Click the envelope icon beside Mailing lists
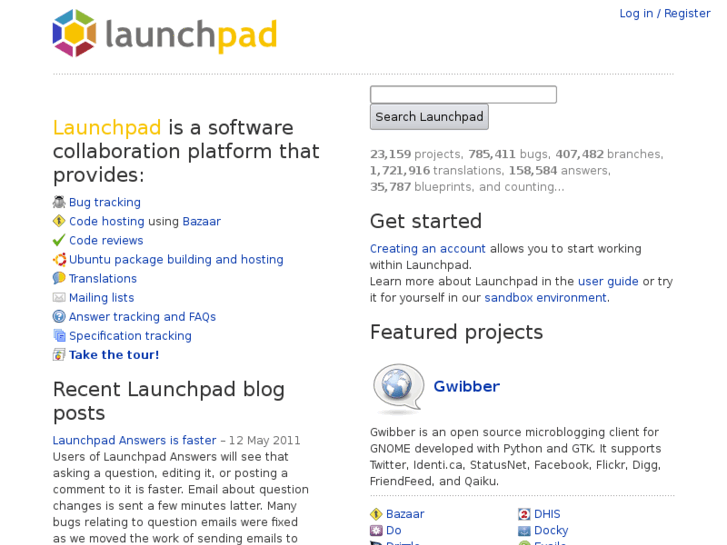This screenshot has width=727, height=545. (59, 297)
